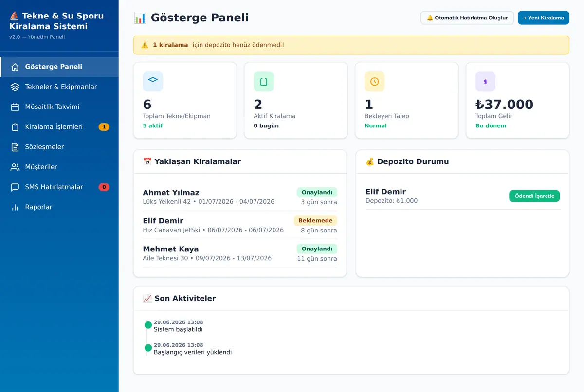Viewport: 584px width, 392px height.
Task: Click the bar chart icon for Raporlar
Action: pyautogui.click(x=15, y=207)
